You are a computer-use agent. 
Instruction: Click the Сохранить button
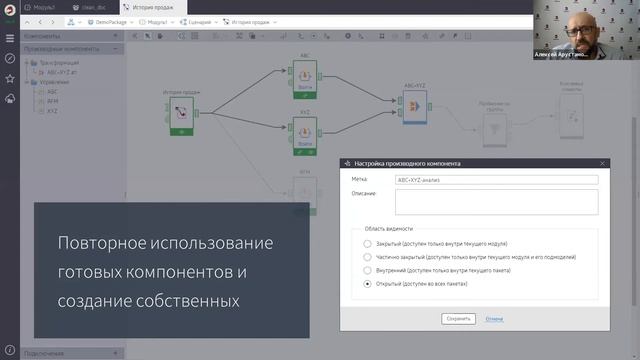click(458, 319)
